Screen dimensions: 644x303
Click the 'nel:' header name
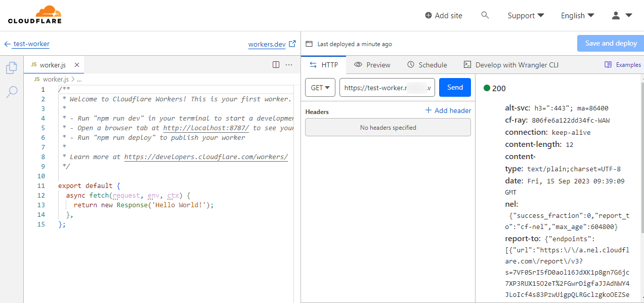click(x=511, y=204)
